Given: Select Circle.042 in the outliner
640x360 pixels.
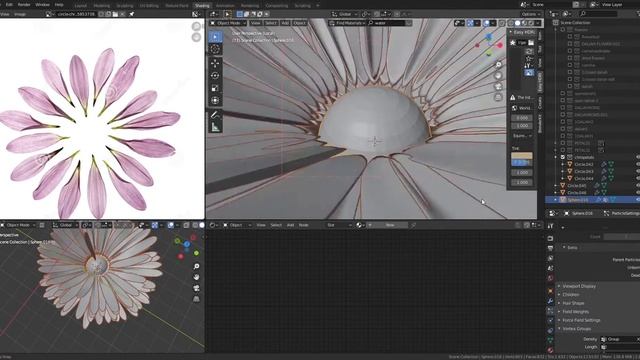Looking at the screenshot, I should point(584,164).
